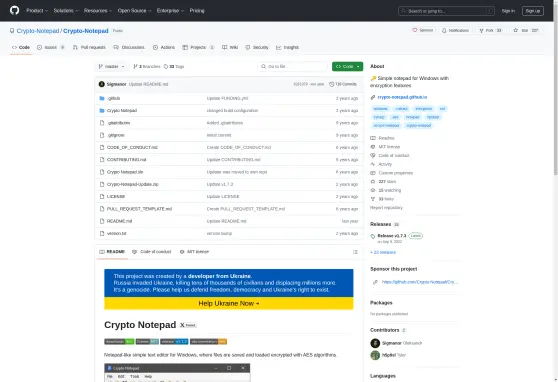The height and width of the screenshot is (382, 558).
Task: Select the Code of conduct README tab
Action: (x=152, y=252)
